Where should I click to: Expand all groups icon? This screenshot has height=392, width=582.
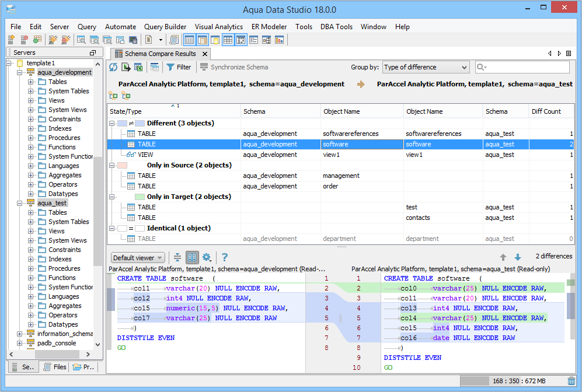[113, 96]
